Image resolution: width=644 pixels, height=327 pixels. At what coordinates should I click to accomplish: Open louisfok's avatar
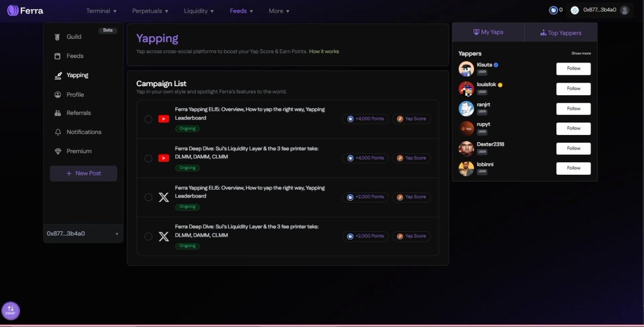466,88
